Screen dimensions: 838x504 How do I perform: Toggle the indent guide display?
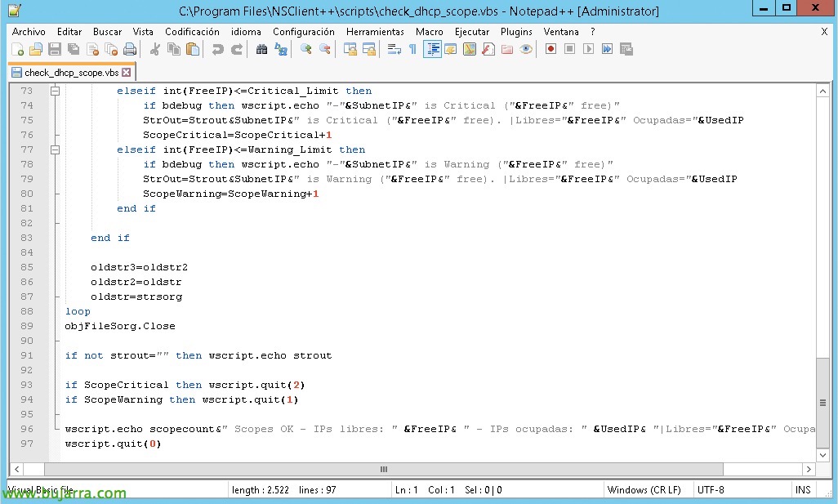click(x=432, y=50)
